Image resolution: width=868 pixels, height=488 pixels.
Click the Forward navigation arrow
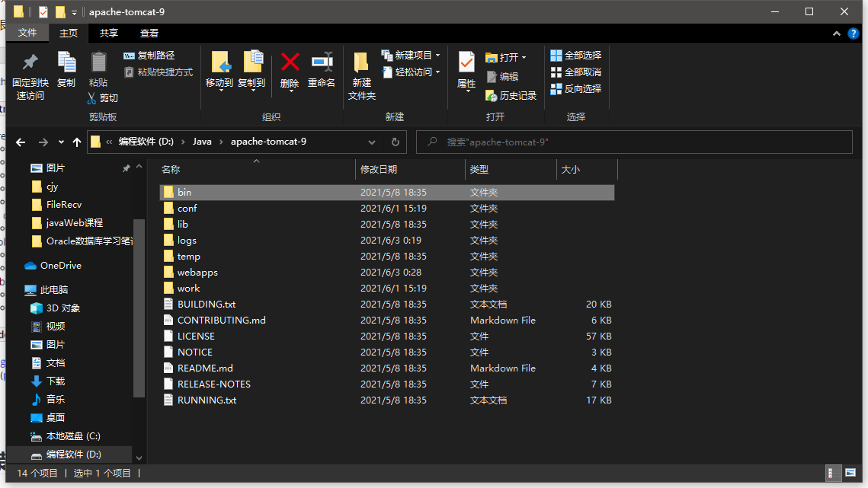[43, 142]
